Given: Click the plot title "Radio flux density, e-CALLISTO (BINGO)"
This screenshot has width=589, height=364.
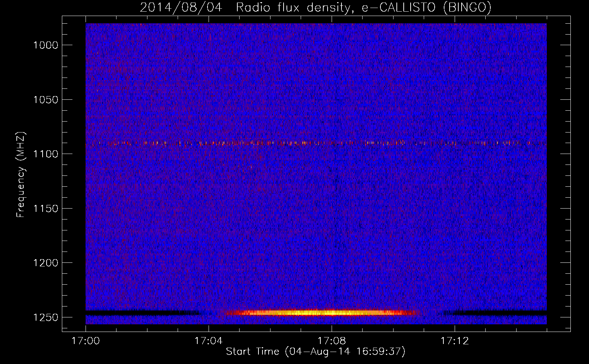Looking at the screenshot, I should tap(364, 8).
